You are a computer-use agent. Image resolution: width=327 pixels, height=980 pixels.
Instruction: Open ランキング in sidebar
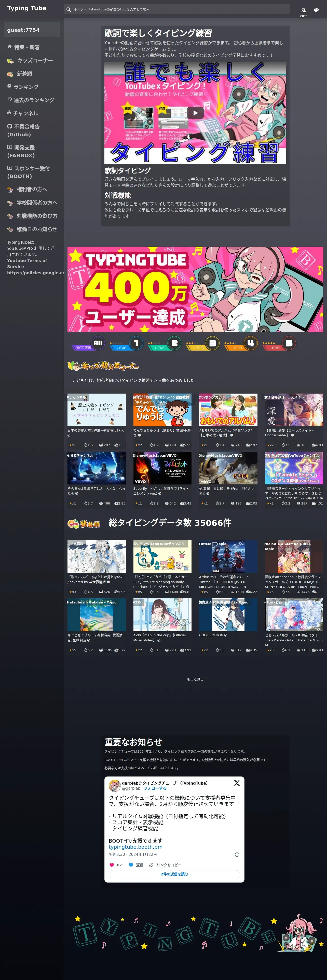point(26,87)
